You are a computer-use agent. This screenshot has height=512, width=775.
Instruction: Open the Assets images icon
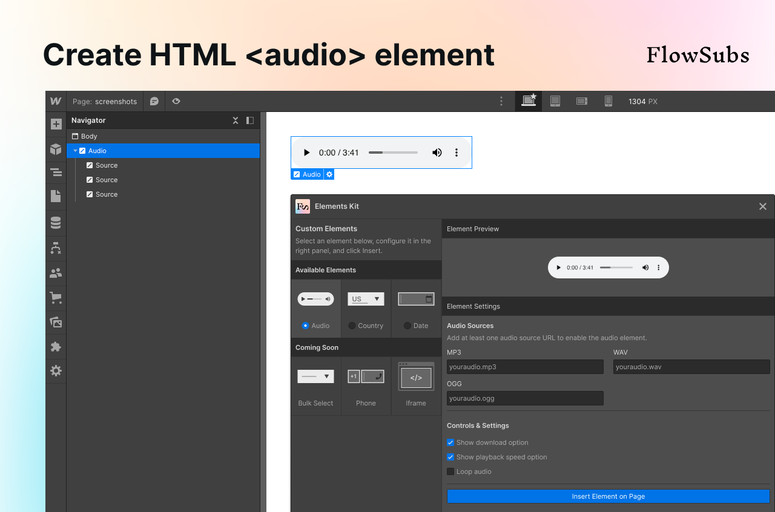(x=56, y=322)
